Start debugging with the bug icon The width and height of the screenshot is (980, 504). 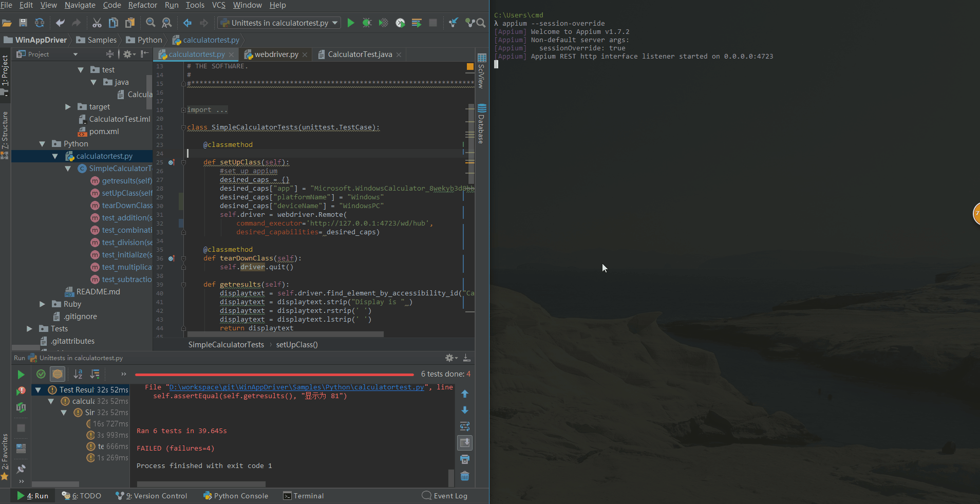[367, 23]
